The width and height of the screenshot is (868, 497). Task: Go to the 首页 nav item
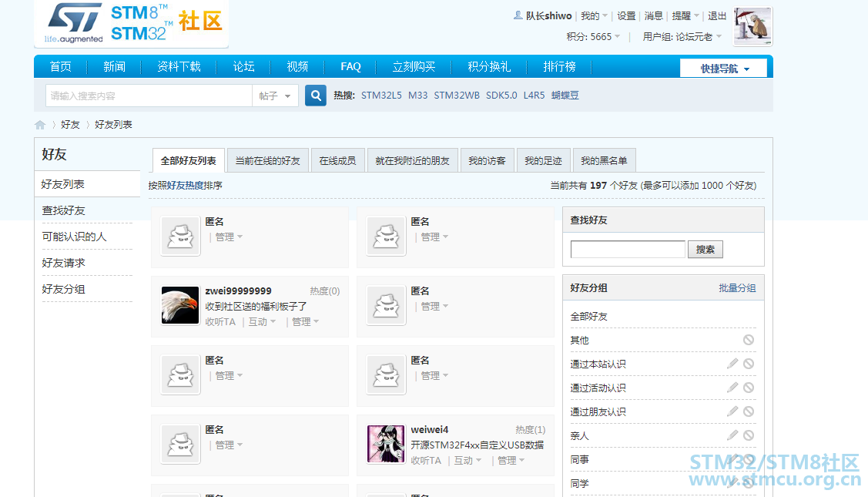(60, 66)
